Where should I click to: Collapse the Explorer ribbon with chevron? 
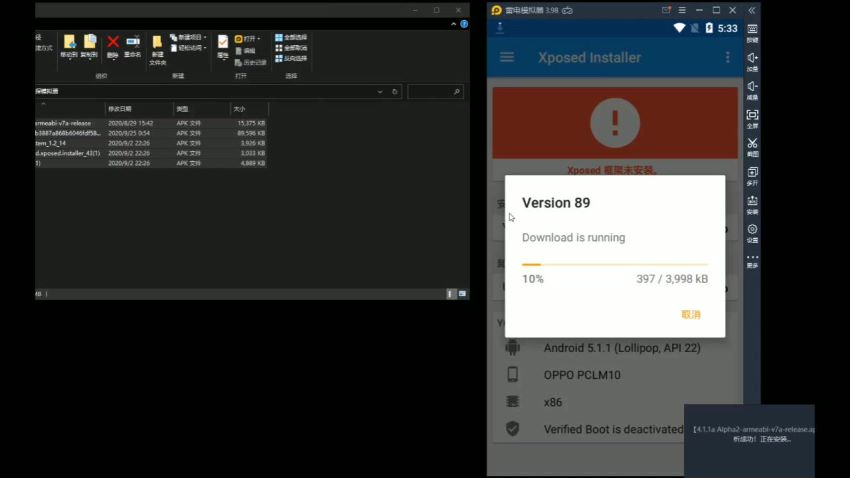point(453,24)
